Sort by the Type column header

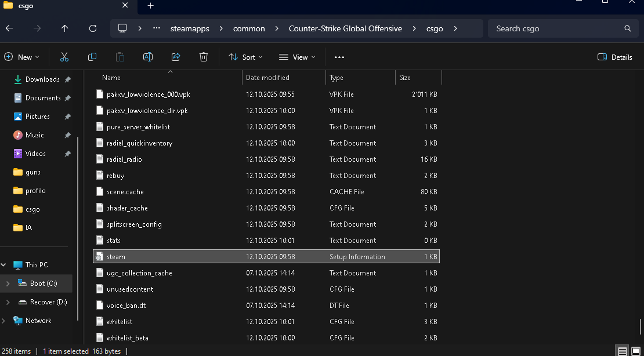pyautogui.click(x=337, y=78)
